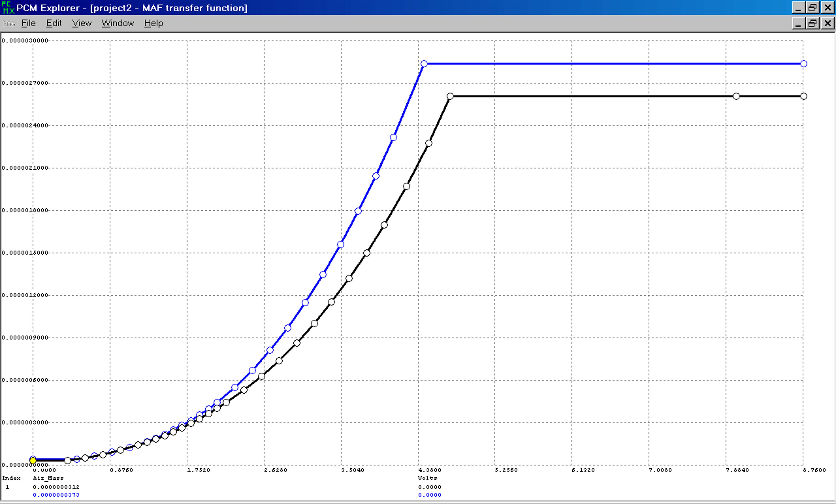Open the Edit menu

point(54,23)
